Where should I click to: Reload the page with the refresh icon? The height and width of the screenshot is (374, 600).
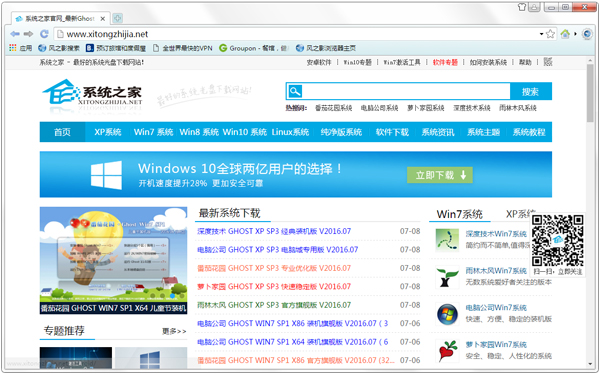coord(44,34)
